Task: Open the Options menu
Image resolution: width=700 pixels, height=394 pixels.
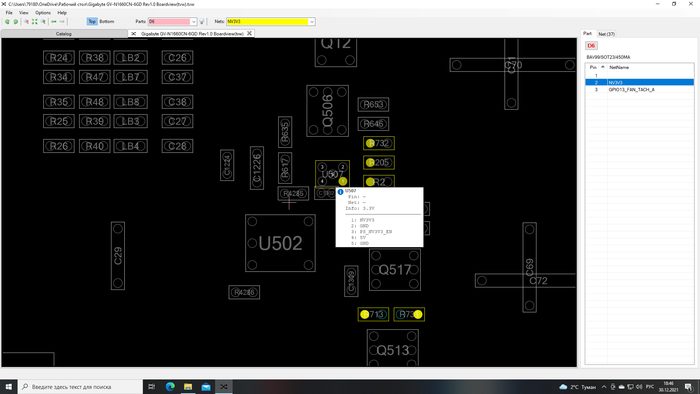Action: 43,12
